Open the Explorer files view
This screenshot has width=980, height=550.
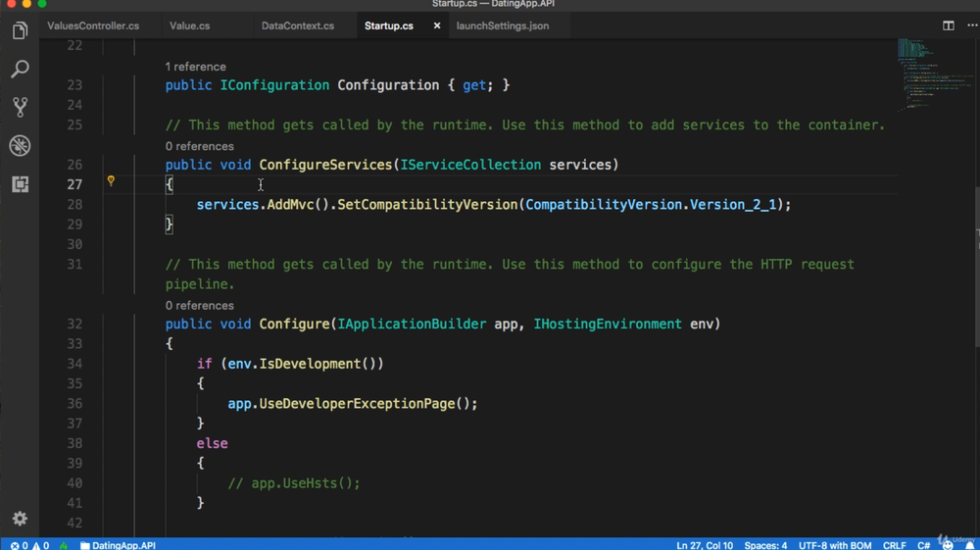coord(20,31)
